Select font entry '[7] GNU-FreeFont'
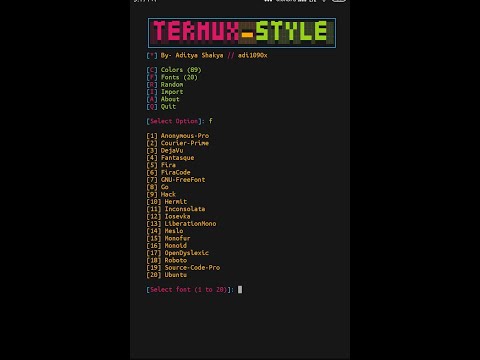 (x=176, y=180)
